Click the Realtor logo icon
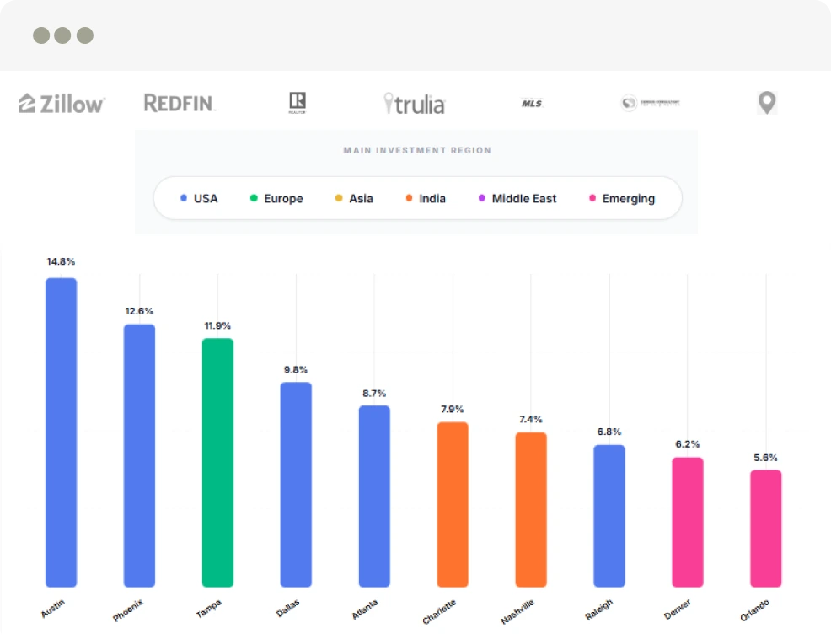This screenshot has width=831, height=644. (297, 103)
